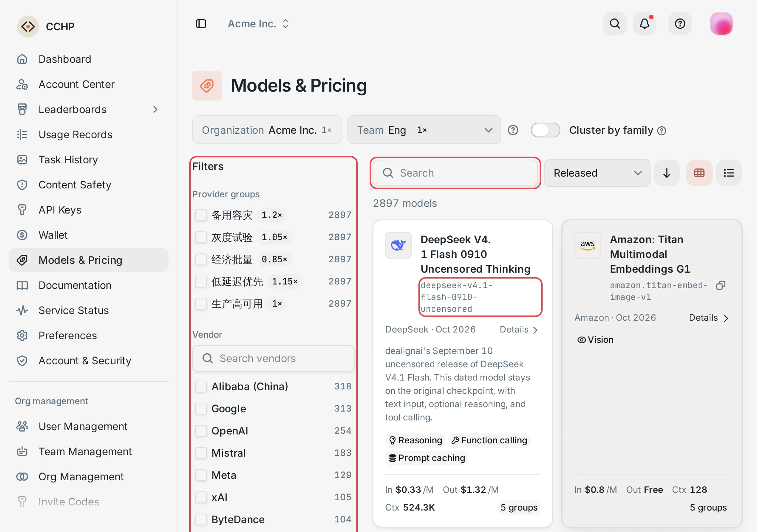Go to Usage Records
This screenshot has height=532, width=757.
coord(89,134)
